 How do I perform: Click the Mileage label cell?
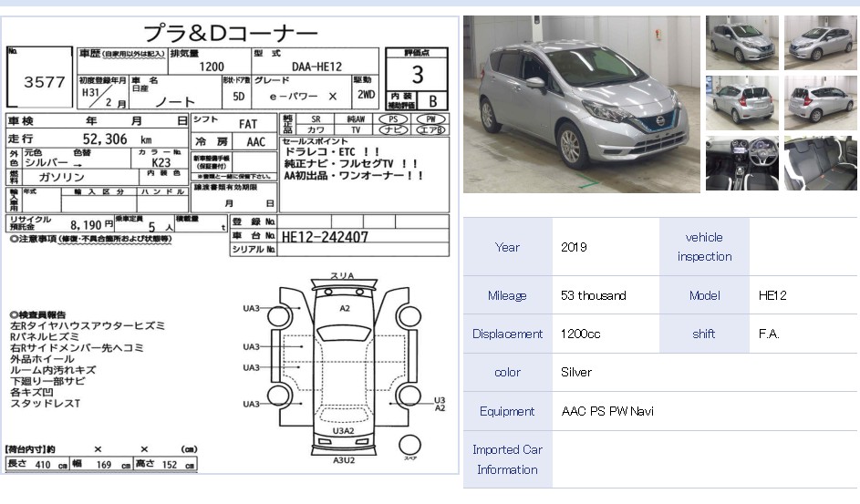pos(507,296)
